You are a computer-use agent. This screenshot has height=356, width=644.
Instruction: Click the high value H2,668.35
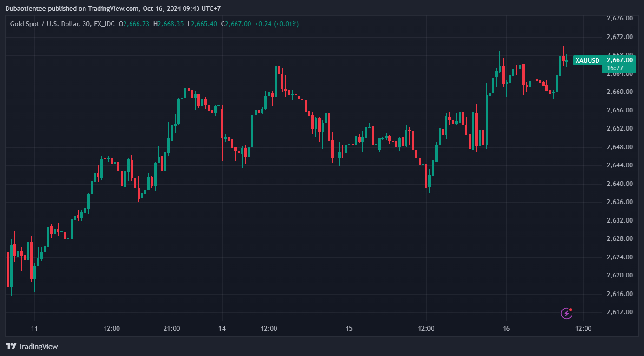coord(168,24)
